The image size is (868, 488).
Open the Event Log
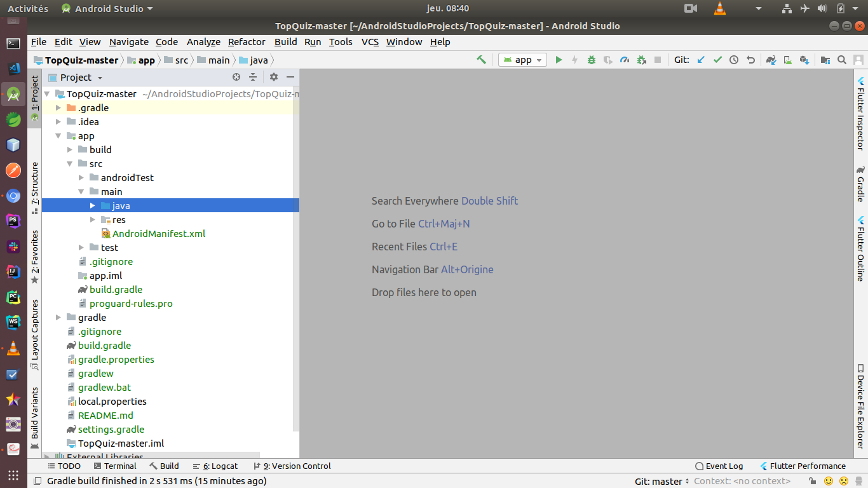point(719,466)
